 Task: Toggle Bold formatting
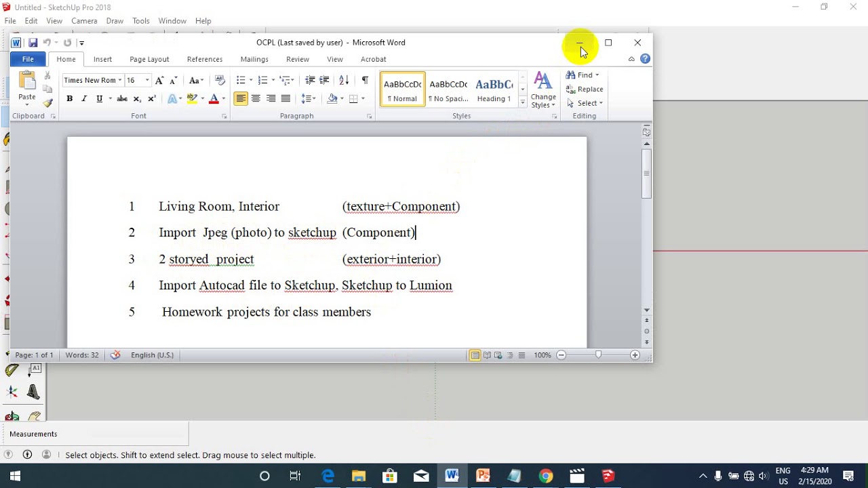(69, 99)
